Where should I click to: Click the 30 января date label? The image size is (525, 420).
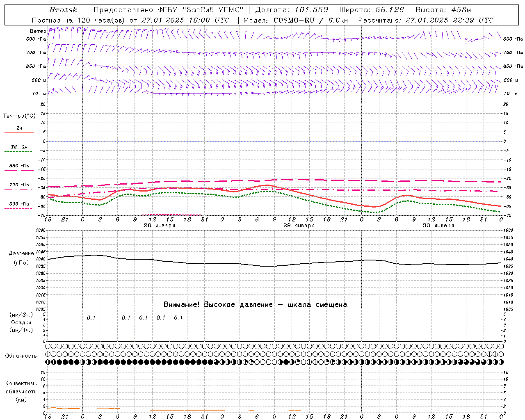(x=438, y=226)
